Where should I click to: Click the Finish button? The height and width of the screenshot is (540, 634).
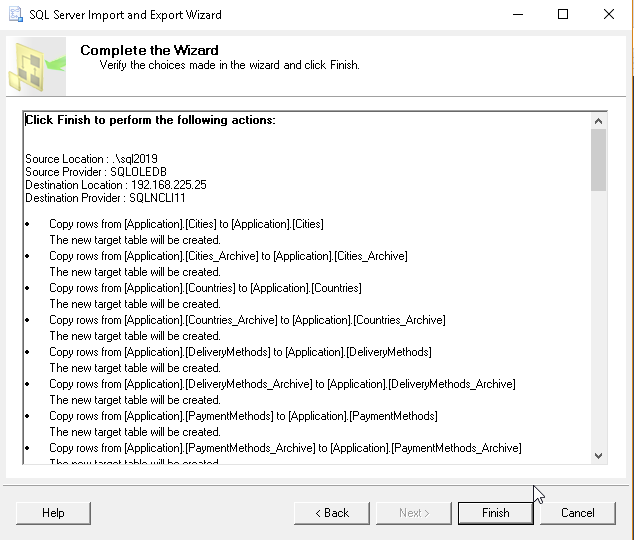[x=495, y=513]
